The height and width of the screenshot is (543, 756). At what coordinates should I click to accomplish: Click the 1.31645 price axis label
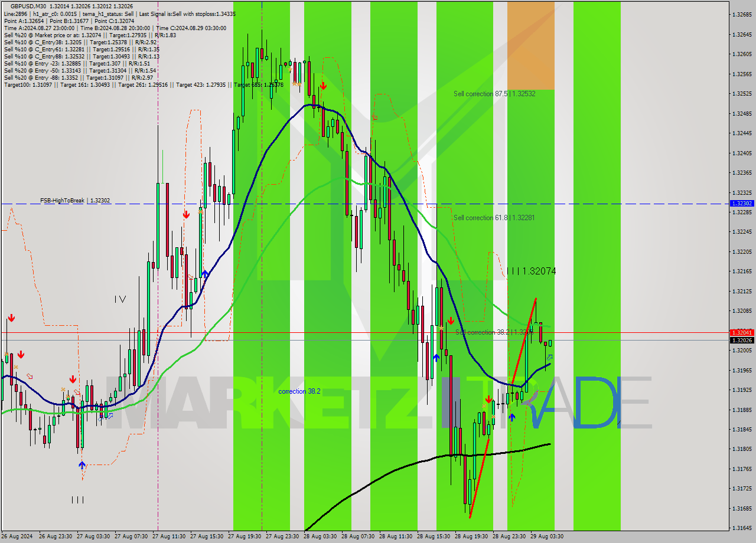pyautogui.click(x=742, y=528)
